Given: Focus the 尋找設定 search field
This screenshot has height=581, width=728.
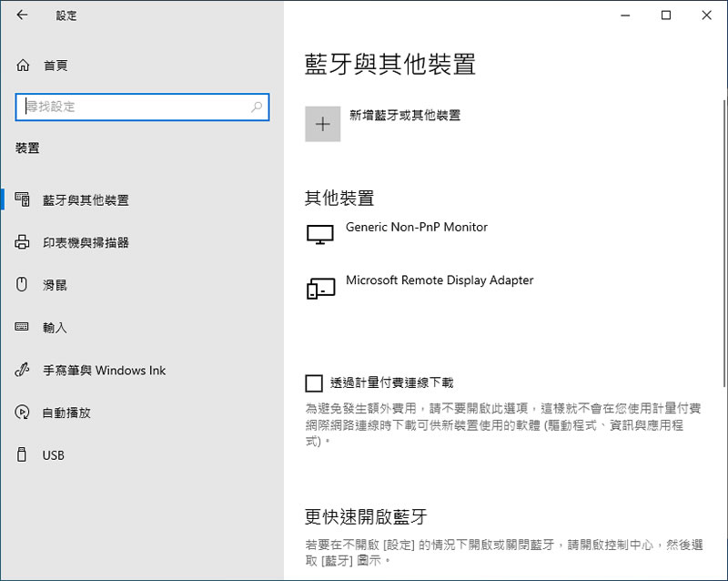Looking at the screenshot, I should pyautogui.click(x=142, y=107).
